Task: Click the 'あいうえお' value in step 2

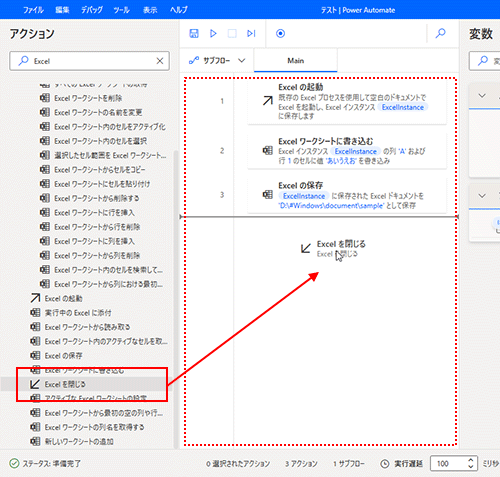Action: (340, 161)
